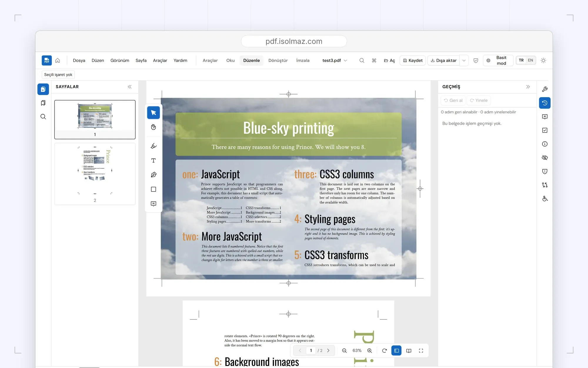
Task: Open the accessibility panel
Action: 545,199
